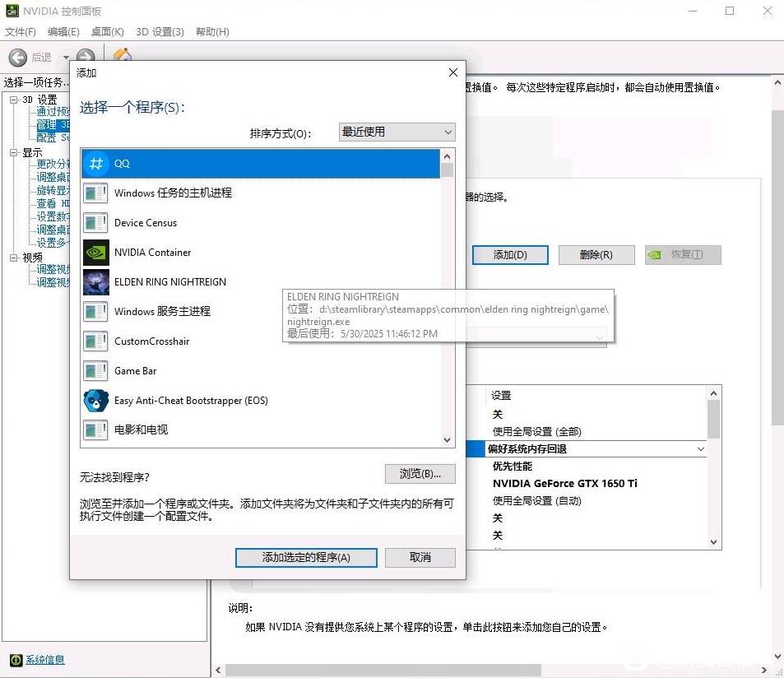Select 电影和电视 list entry
784x678 pixels.
click(261, 430)
